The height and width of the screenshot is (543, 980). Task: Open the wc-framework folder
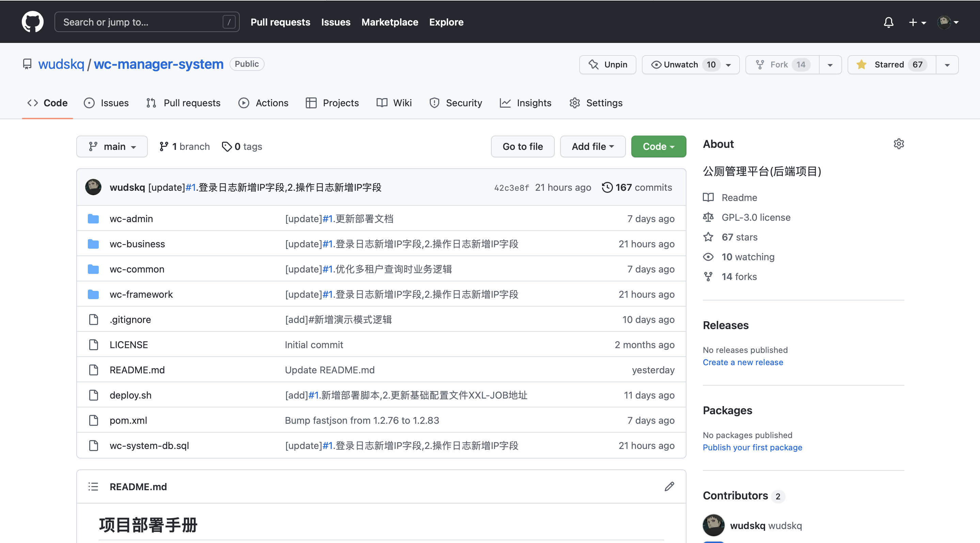(x=141, y=294)
